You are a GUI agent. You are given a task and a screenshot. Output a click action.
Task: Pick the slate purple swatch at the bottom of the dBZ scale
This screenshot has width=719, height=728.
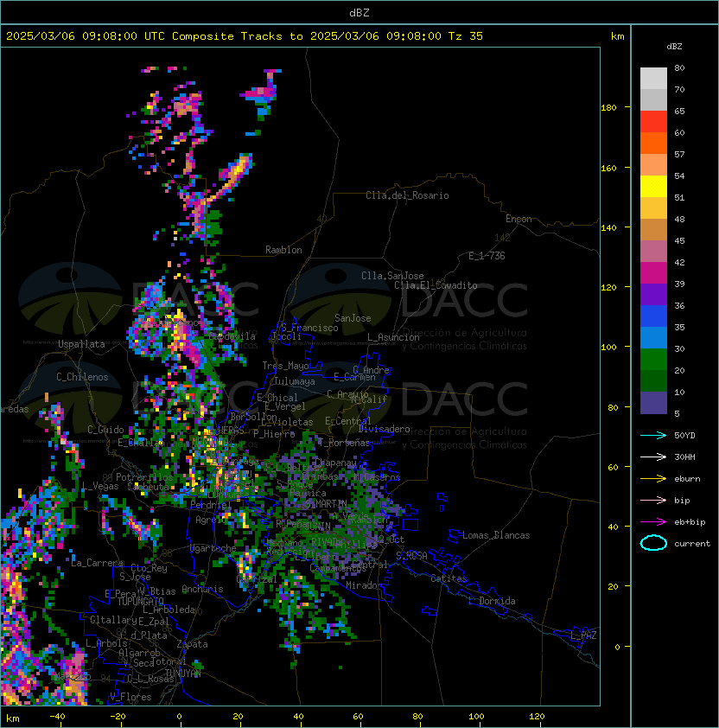point(653,403)
